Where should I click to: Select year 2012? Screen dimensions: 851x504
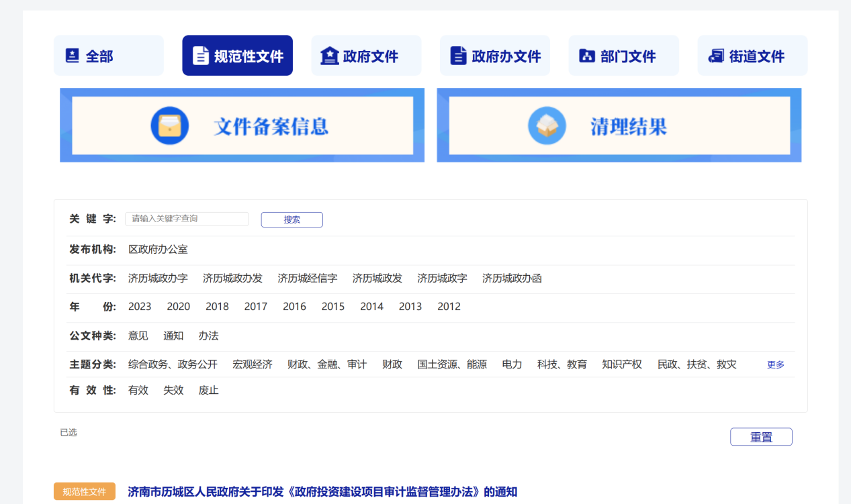click(449, 307)
